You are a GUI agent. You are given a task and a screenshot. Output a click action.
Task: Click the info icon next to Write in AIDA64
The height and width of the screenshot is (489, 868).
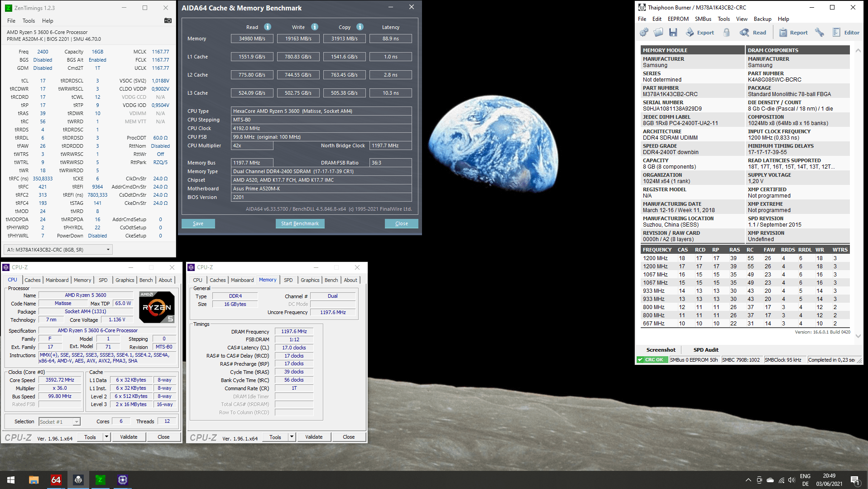pos(315,27)
